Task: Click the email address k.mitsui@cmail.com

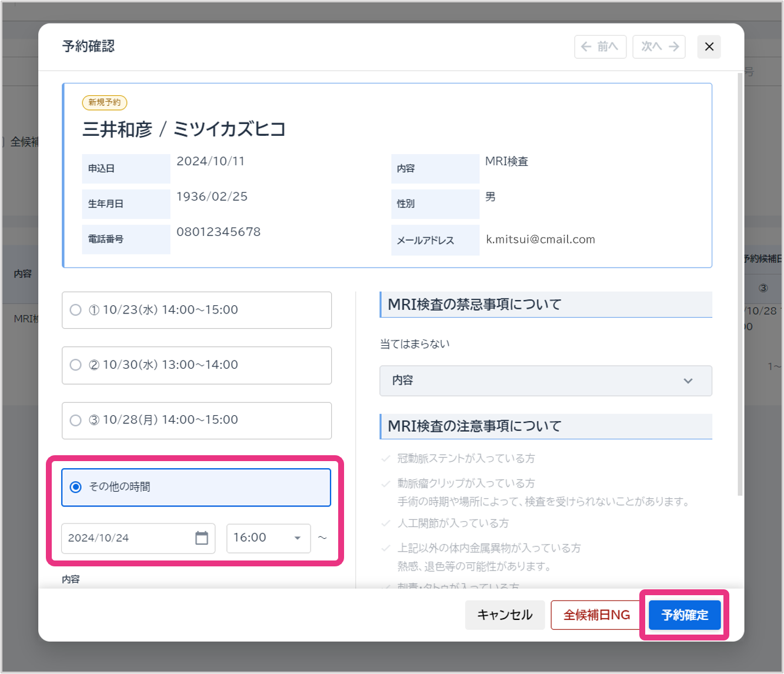Action: 540,239
